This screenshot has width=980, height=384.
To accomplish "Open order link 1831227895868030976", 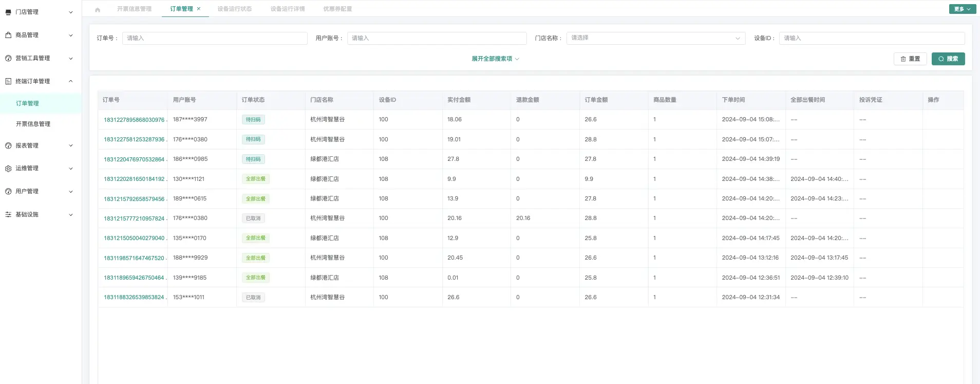I will click(135, 120).
